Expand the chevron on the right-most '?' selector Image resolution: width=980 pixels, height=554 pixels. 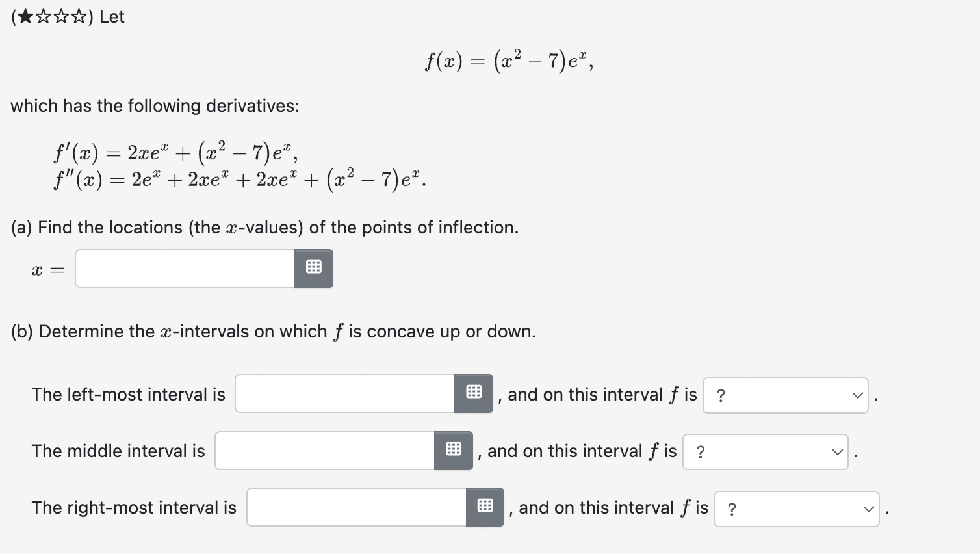pos(869,508)
